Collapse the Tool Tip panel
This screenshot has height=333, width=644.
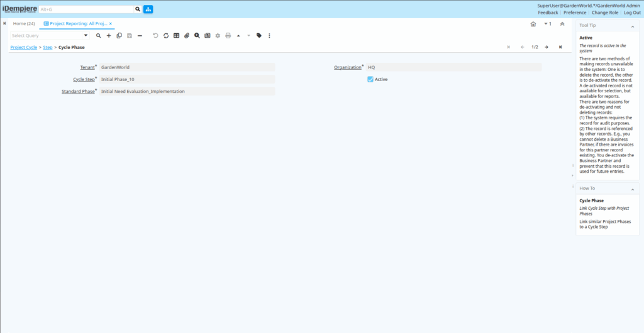tap(633, 26)
